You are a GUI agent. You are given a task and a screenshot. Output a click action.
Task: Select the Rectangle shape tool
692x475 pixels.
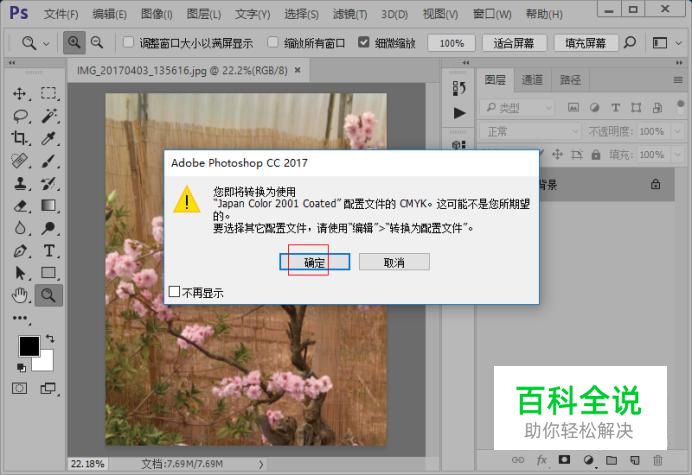tap(49, 273)
